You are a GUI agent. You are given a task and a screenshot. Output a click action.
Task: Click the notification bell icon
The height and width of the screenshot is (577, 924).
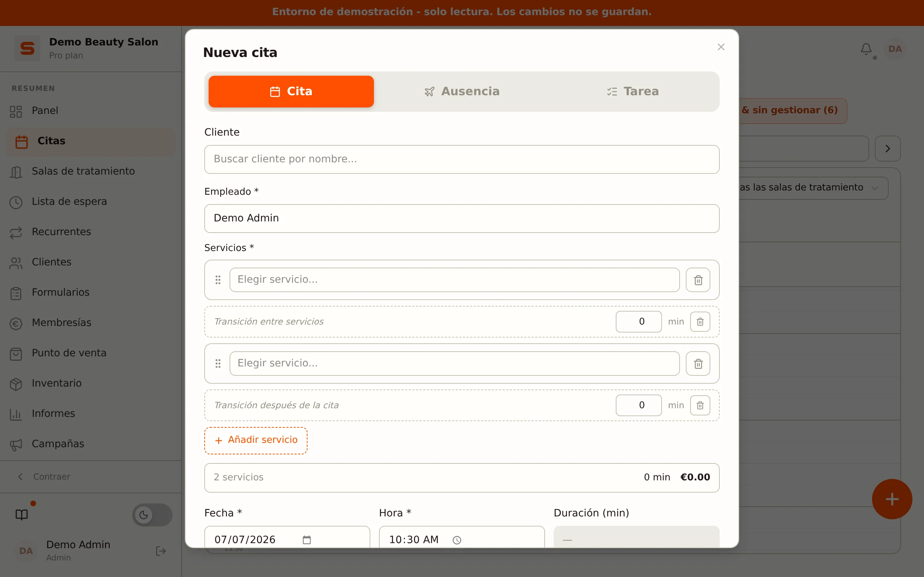click(x=866, y=49)
